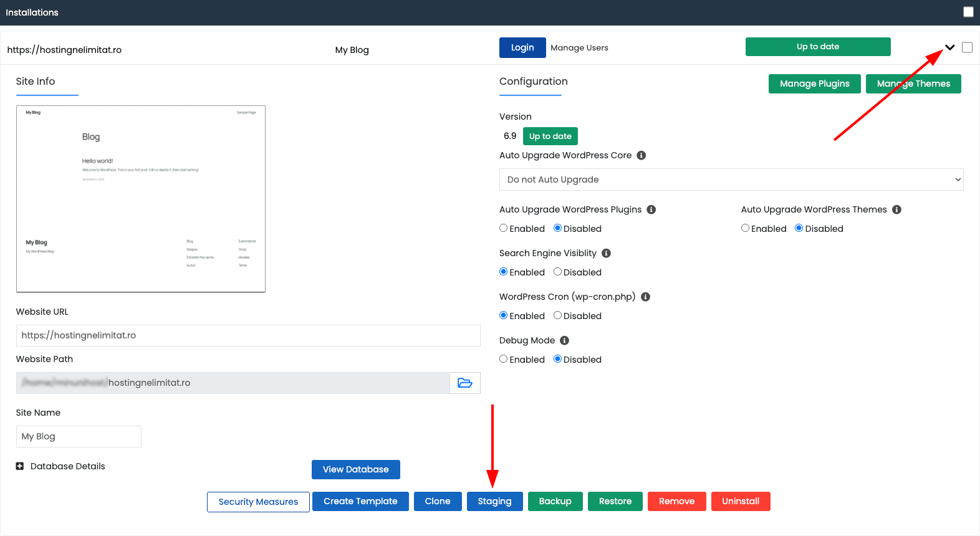Disable Search Engine Visibility radio option

557,272
